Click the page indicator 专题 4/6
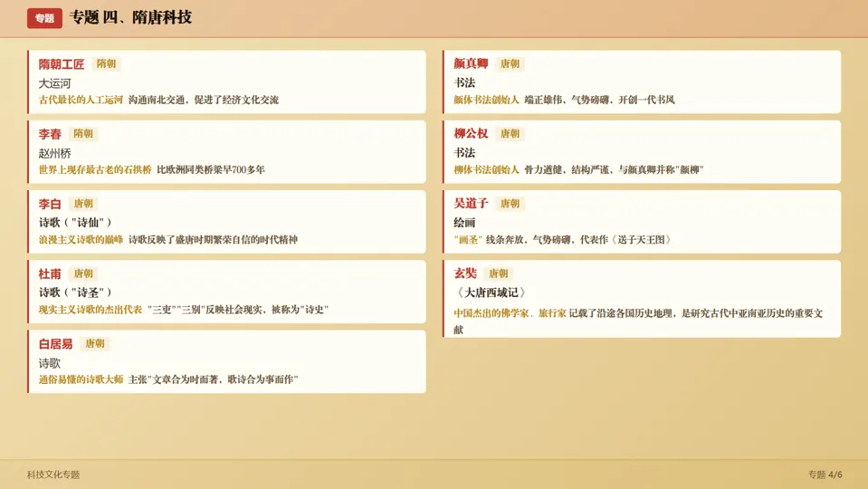The image size is (868, 489). (825, 475)
